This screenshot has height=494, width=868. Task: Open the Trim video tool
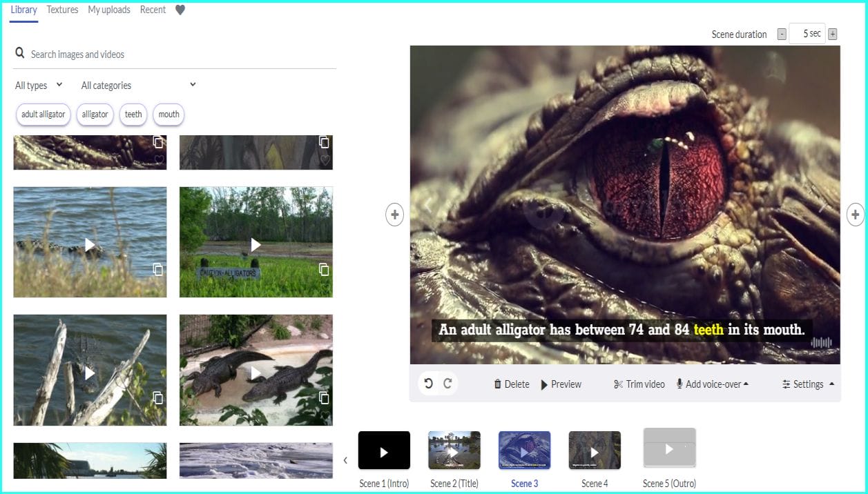(x=639, y=384)
